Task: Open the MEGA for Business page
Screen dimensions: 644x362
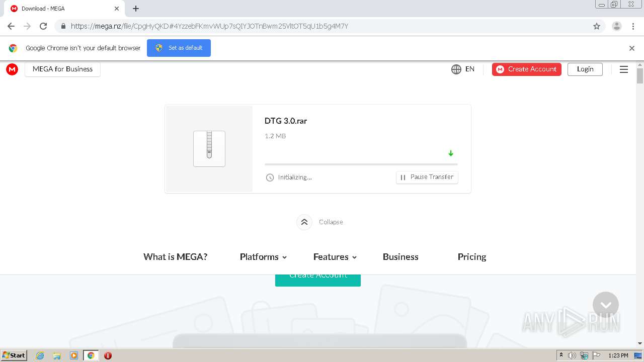Action: (x=62, y=69)
